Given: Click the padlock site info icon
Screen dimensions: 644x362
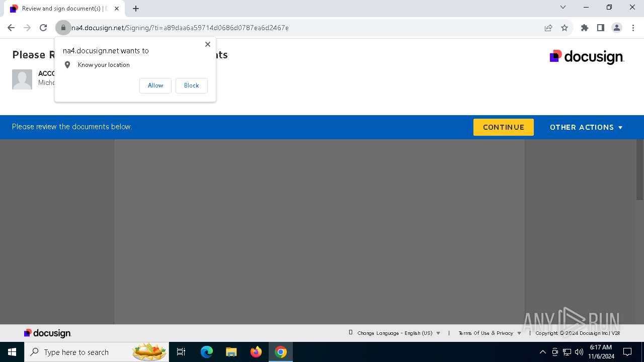Looking at the screenshot, I should coord(63,28).
